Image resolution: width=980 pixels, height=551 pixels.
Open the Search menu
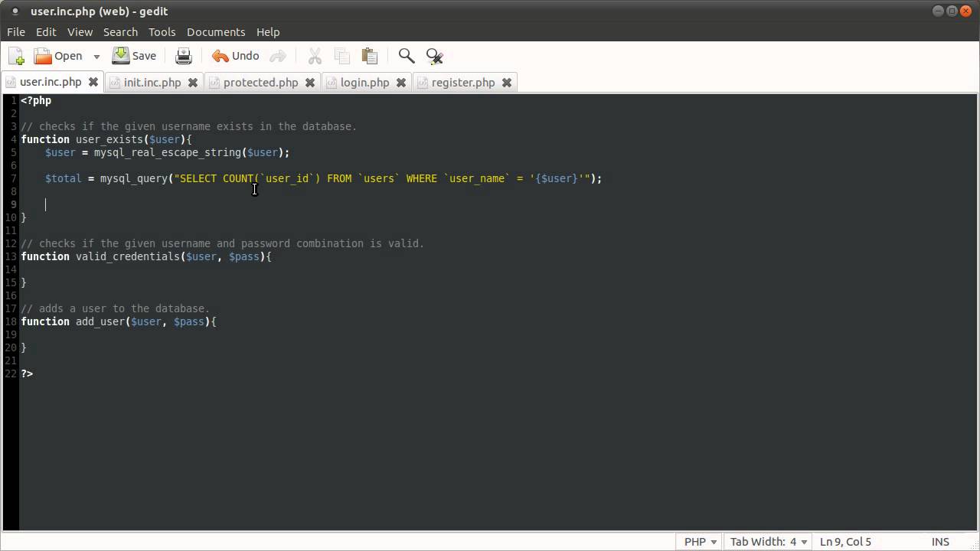tap(120, 32)
